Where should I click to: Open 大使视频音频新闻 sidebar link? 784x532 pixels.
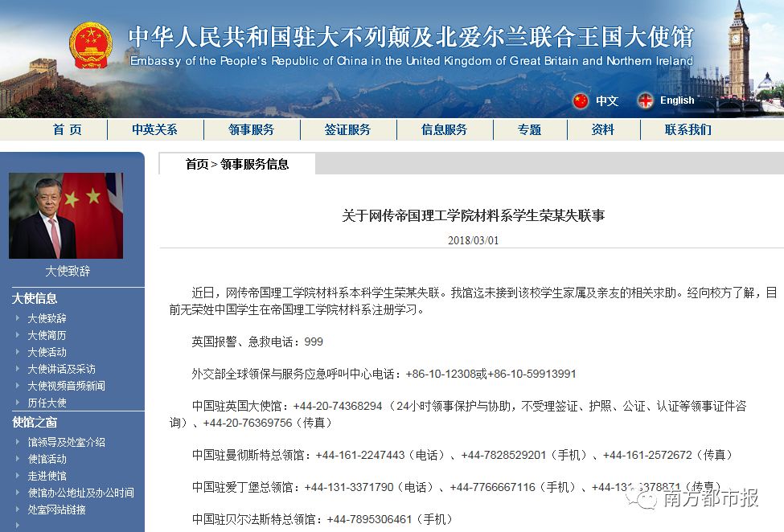coord(67,386)
